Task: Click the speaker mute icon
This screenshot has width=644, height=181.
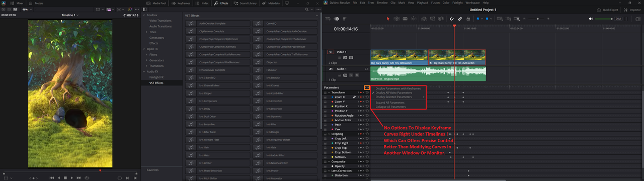Action: [x=591, y=19]
